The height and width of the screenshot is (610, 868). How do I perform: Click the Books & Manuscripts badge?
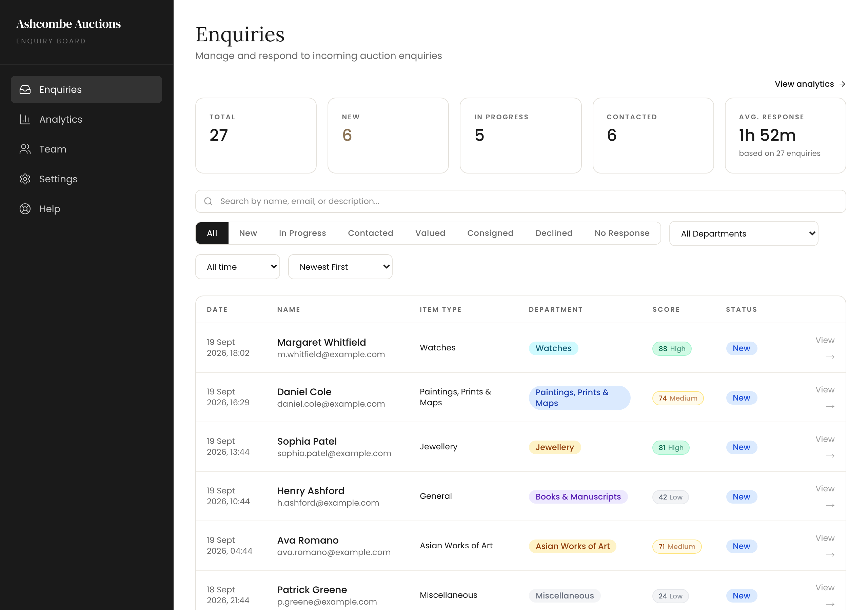coord(578,497)
